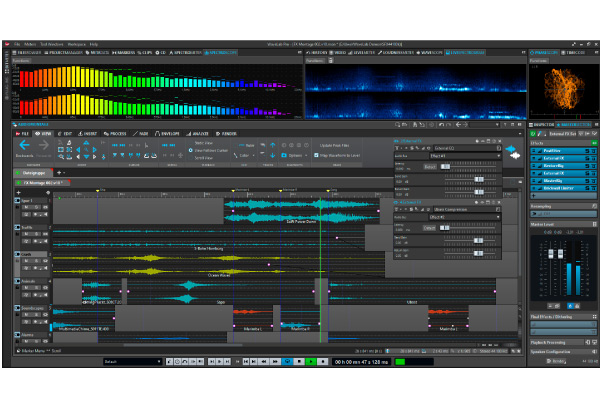Open Live Spectrogram Functions menu

[x=315, y=60]
